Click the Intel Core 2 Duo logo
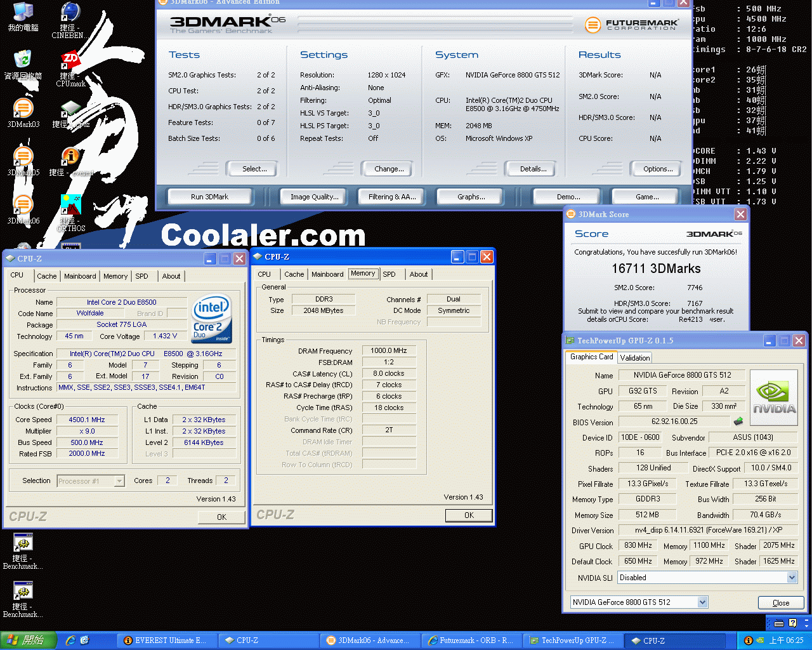The height and width of the screenshot is (650, 812). pos(211,319)
